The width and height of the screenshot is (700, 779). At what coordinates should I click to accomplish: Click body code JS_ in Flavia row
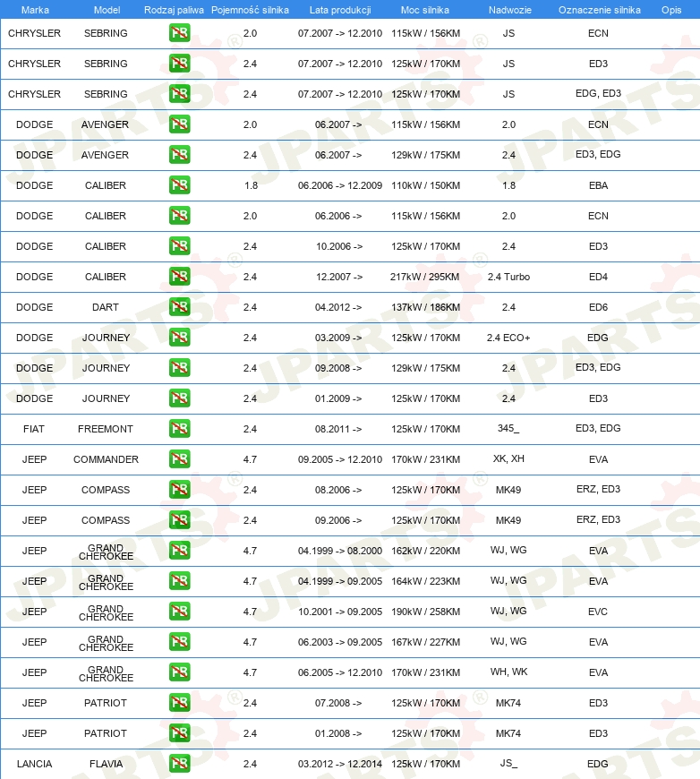[x=508, y=763]
